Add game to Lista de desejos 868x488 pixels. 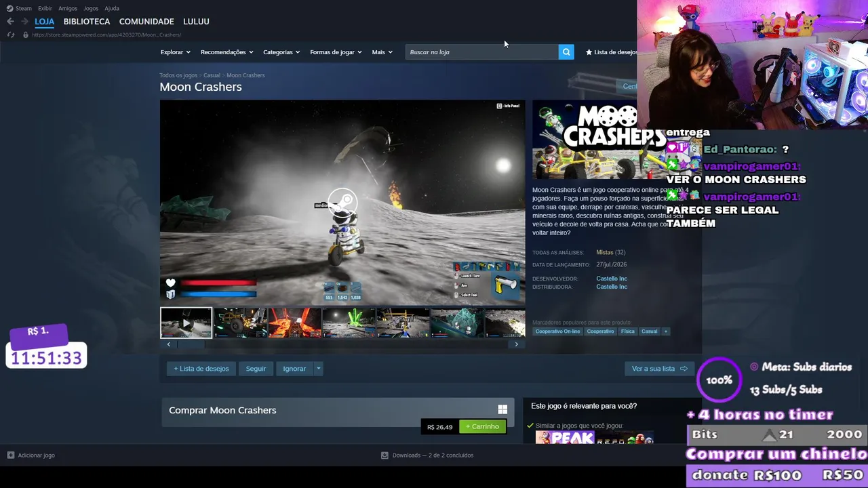point(201,369)
